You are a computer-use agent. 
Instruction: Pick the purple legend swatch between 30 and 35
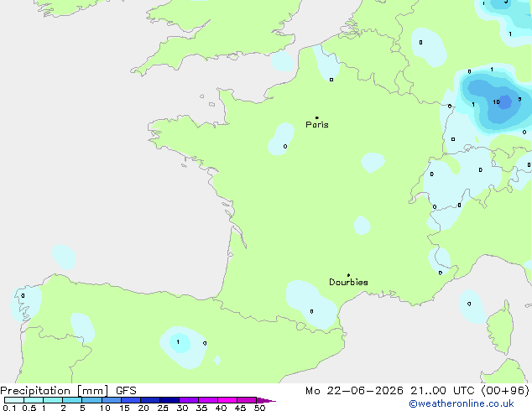tap(189, 400)
